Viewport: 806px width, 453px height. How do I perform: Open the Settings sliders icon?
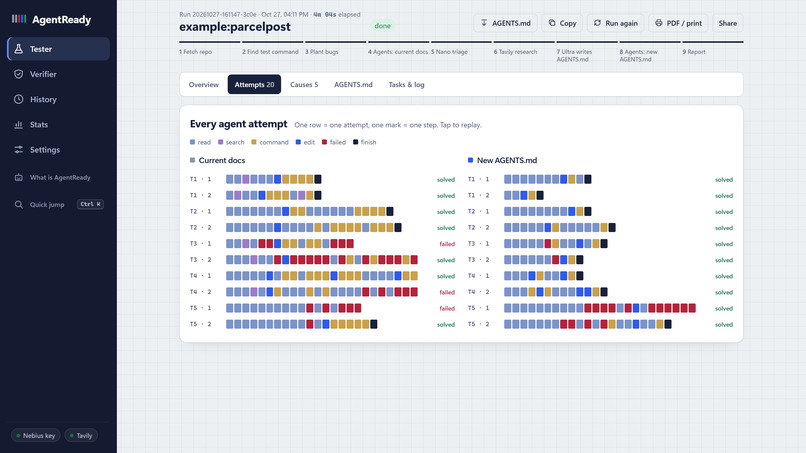click(x=19, y=150)
